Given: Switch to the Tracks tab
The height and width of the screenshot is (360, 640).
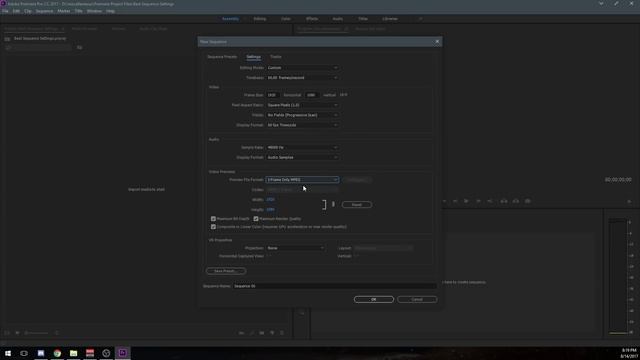Looking at the screenshot, I should coord(276,57).
